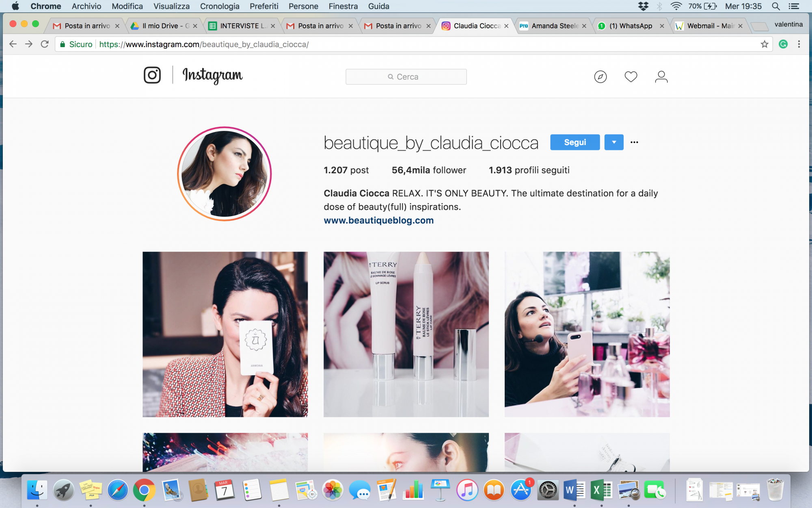Open the Chrome three-dot menu

point(799,44)
